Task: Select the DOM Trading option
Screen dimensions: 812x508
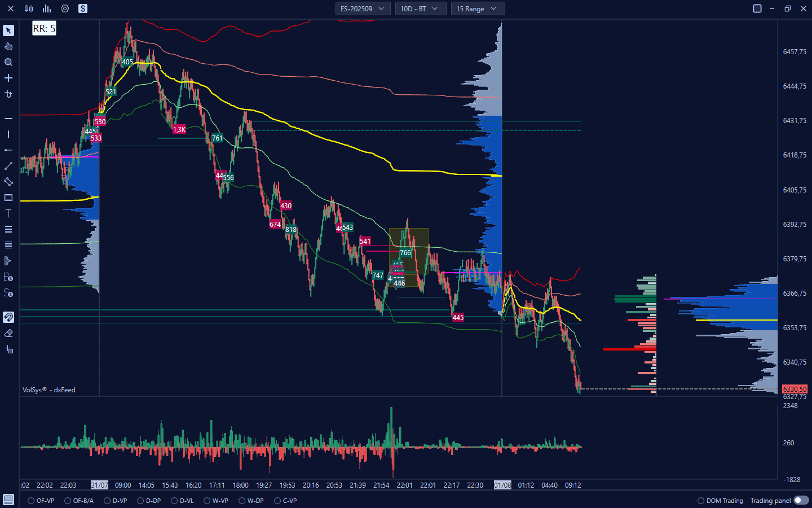Action: point(701,501)
